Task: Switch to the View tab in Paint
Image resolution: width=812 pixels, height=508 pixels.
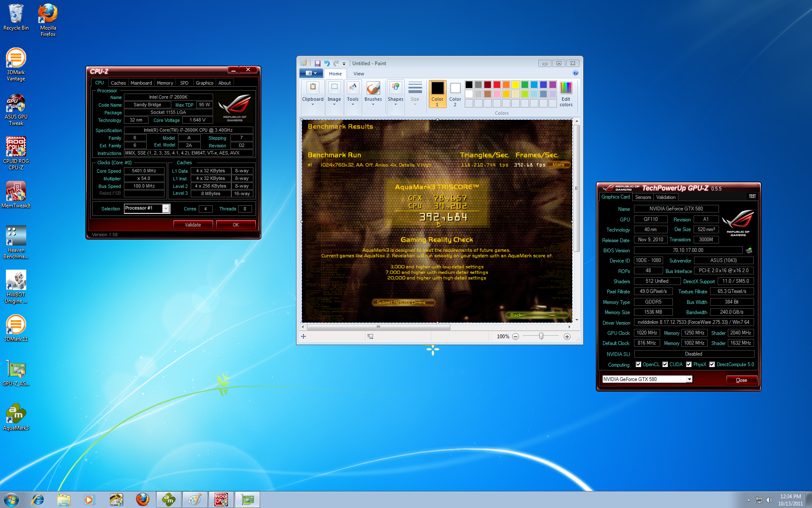Action: click(x=359, y=74)
